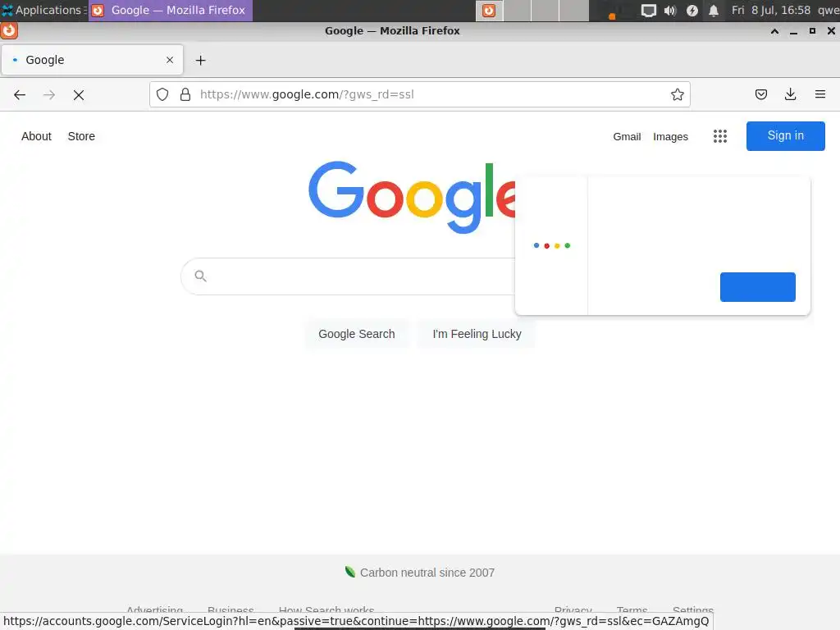The height and width of the screenshot is (630, 840).
Task: Click the power manager icon
Action: click(692, 11)
